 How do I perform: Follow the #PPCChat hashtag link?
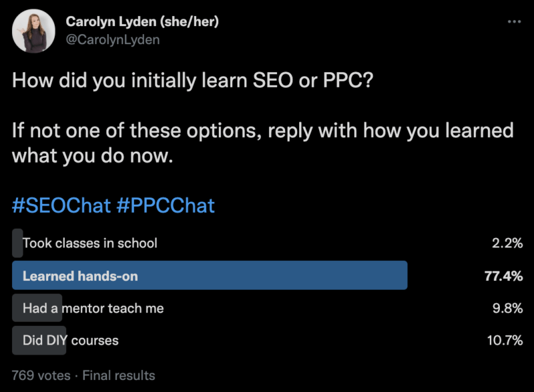point(166,205)
